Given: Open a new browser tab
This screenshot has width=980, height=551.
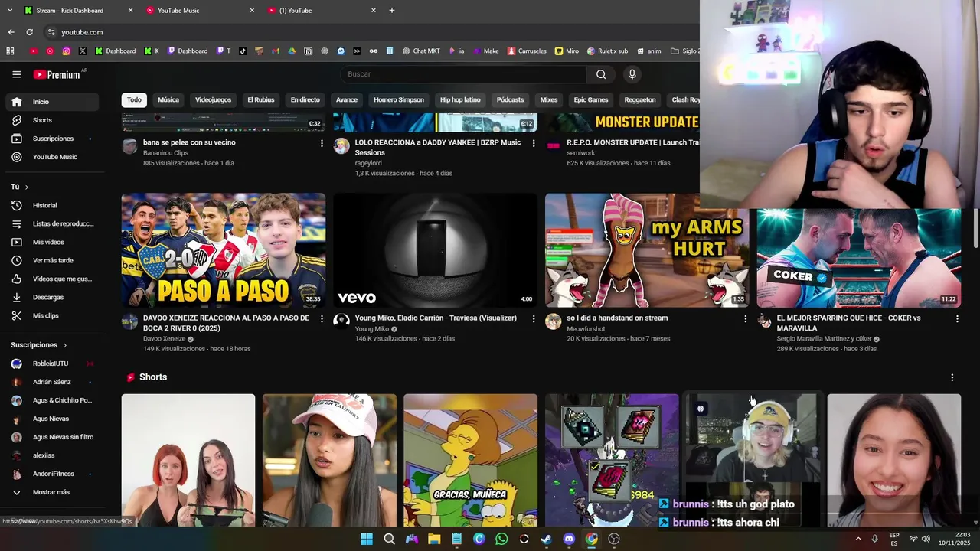Looking at the screenshot, I should (x=392, y=11).
